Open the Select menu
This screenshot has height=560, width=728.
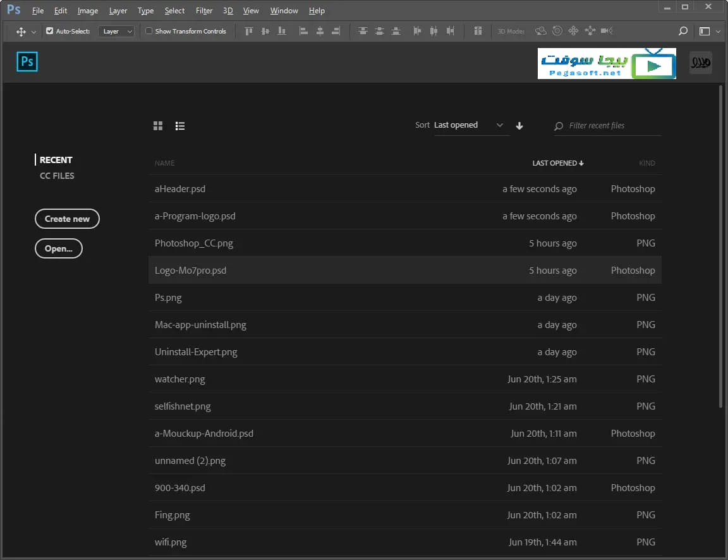click(x=174, y=11)
